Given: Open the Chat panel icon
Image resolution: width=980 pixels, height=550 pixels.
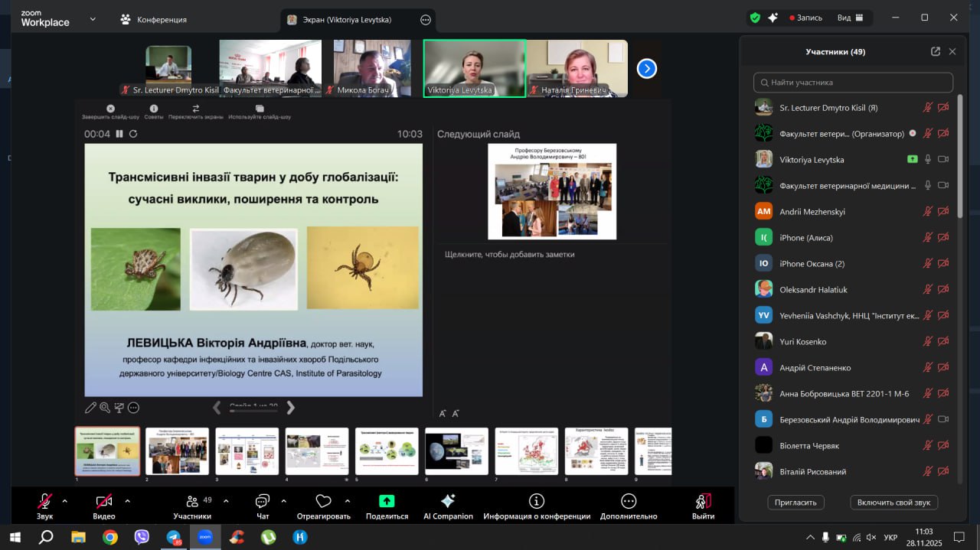Looking at the screenshot, I should click(x=263, y=501).
